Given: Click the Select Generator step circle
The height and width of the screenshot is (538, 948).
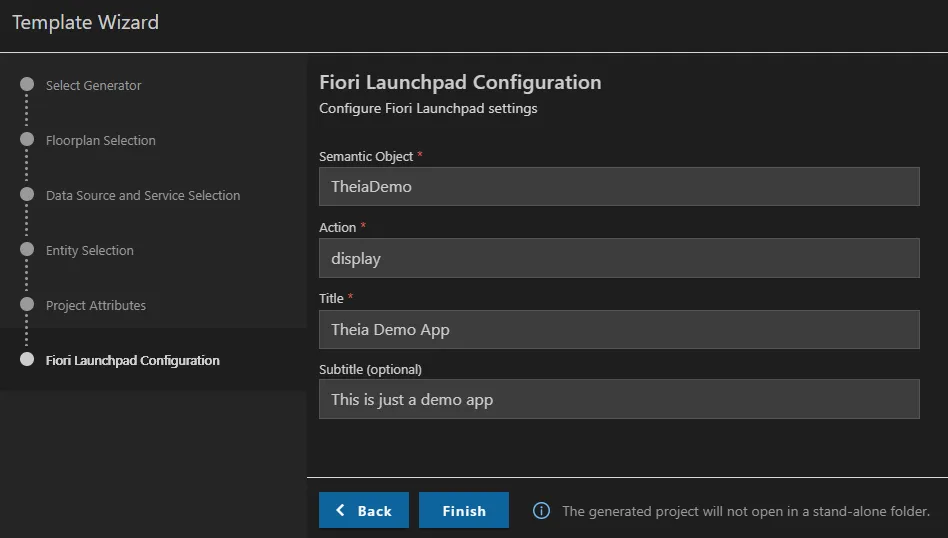Looking at the screenshot, I should pos(27,85).
